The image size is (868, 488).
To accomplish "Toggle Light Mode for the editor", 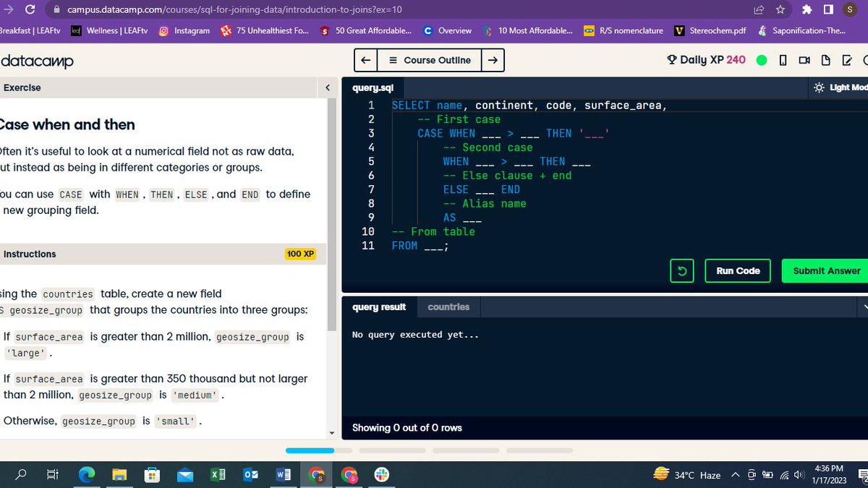I will pos(841,87).
